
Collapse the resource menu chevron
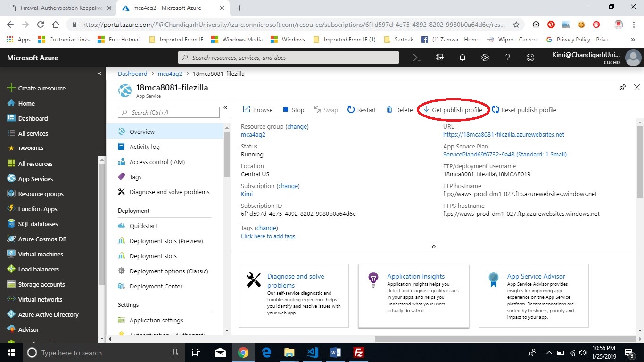coord(225,108)
